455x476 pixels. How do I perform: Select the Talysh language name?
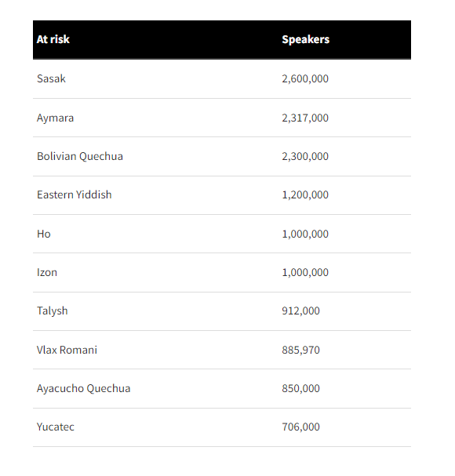coord(53,311)
